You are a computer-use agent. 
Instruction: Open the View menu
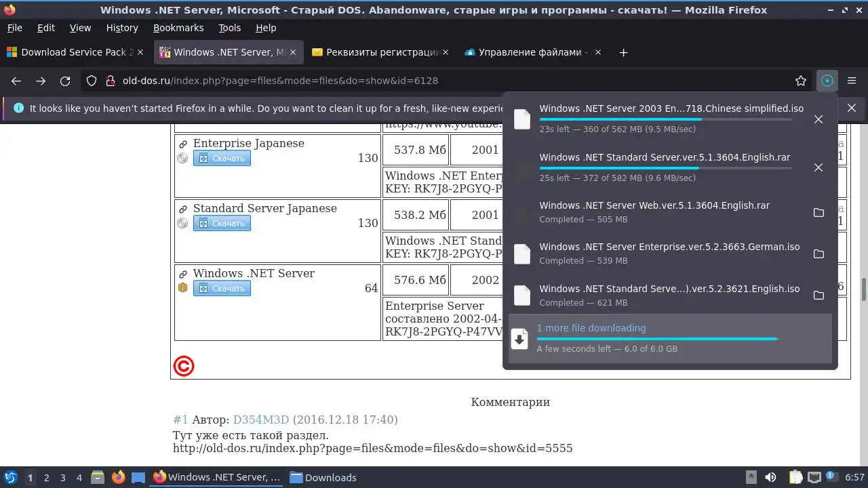(x=80, y=28)
